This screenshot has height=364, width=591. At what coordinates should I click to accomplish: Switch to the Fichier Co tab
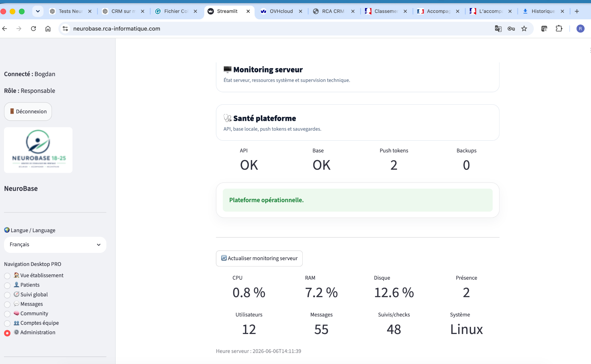click(176, 11)
